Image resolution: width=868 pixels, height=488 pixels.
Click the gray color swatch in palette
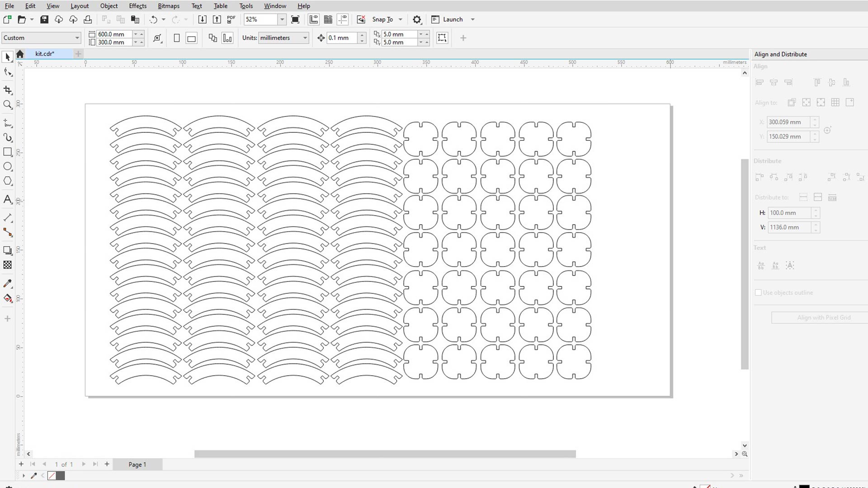click(x=61, y=475)
